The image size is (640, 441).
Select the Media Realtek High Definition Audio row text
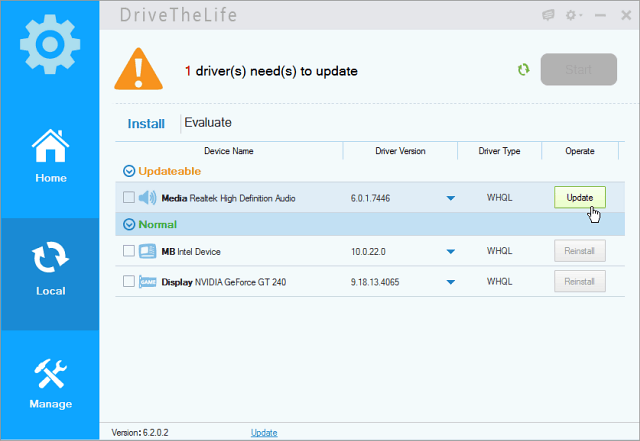(x=228, y=198)
